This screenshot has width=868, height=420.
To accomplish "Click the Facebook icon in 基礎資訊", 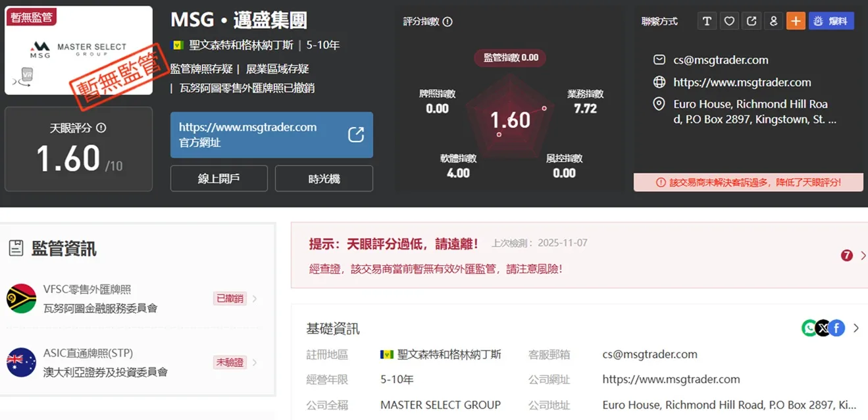I will pos(836,328).
